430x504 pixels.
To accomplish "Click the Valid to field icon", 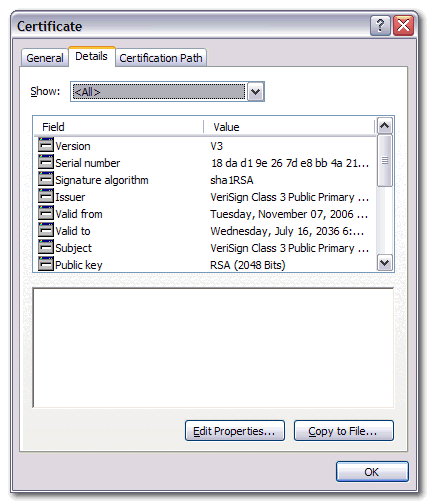I will click(x=46, y=230).
